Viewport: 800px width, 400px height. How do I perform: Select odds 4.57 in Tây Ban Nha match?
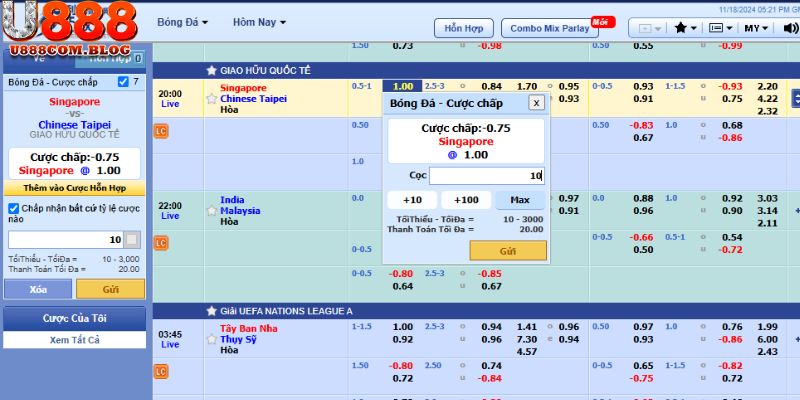527,352
